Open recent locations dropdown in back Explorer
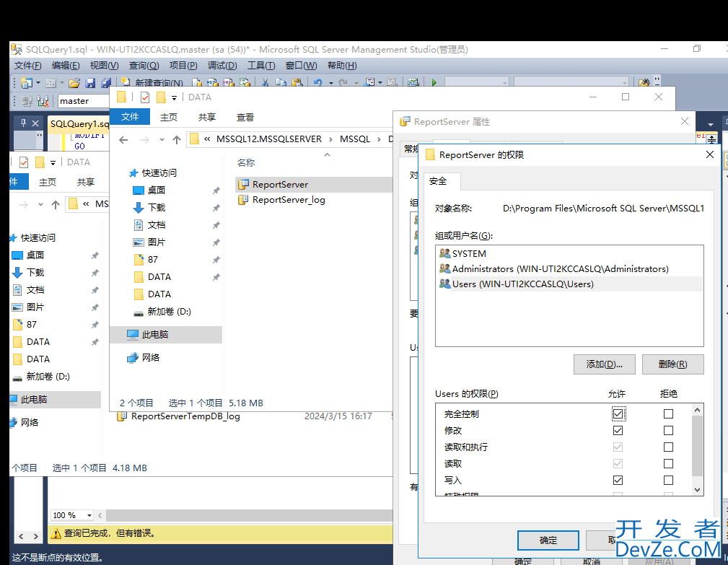 [40, 205]
